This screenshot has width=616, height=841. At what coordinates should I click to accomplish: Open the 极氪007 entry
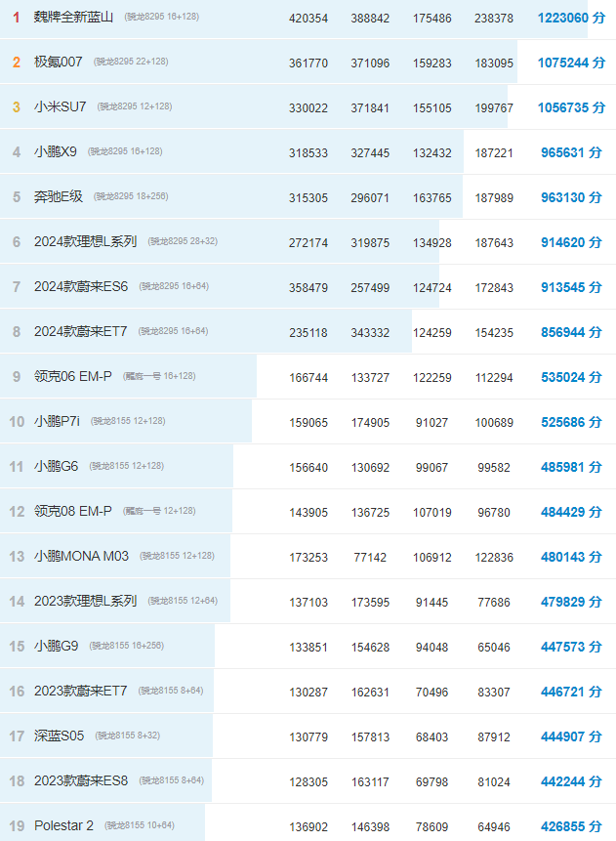click(x=58, y=63)
